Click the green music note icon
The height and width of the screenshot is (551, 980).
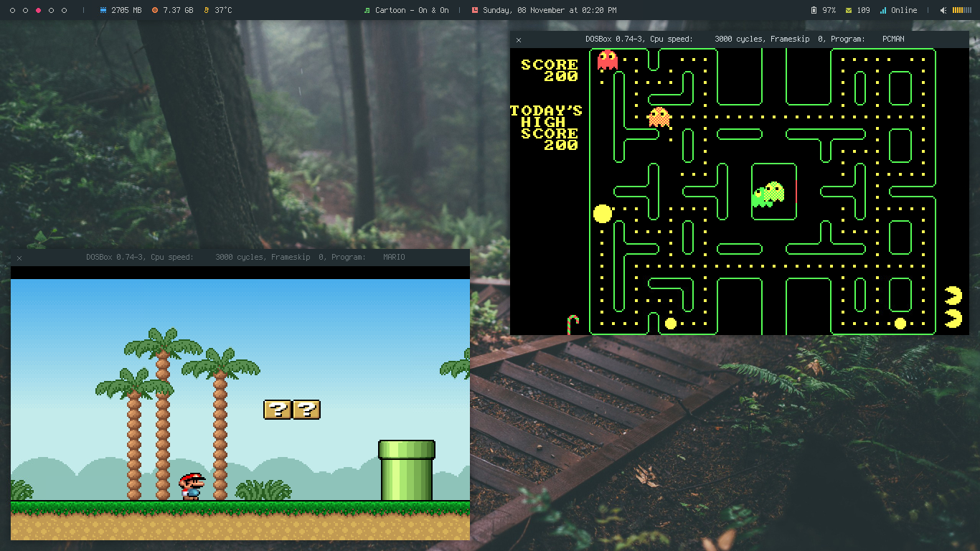pyautogui.click(x=367, y=11)
